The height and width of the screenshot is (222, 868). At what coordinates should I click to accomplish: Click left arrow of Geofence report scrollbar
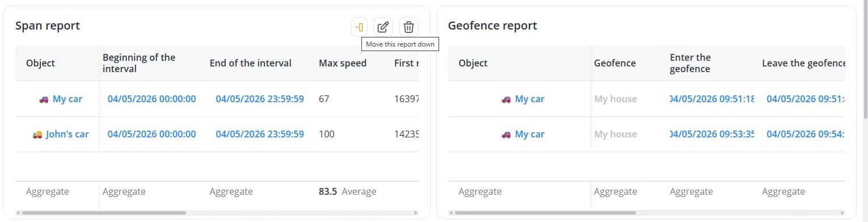(451, 213)
